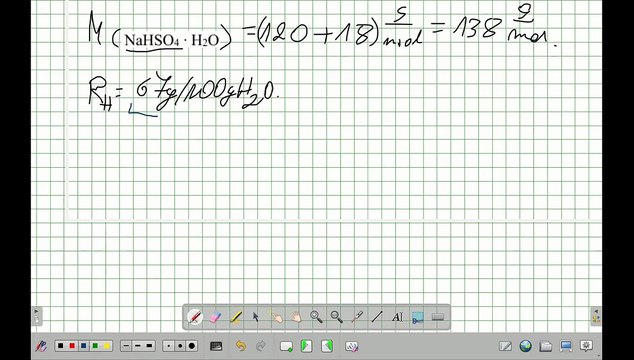Expand the left side panel
Image resolution: width=634 pixels, height=360 pixels.
click(x=37, y=316)
